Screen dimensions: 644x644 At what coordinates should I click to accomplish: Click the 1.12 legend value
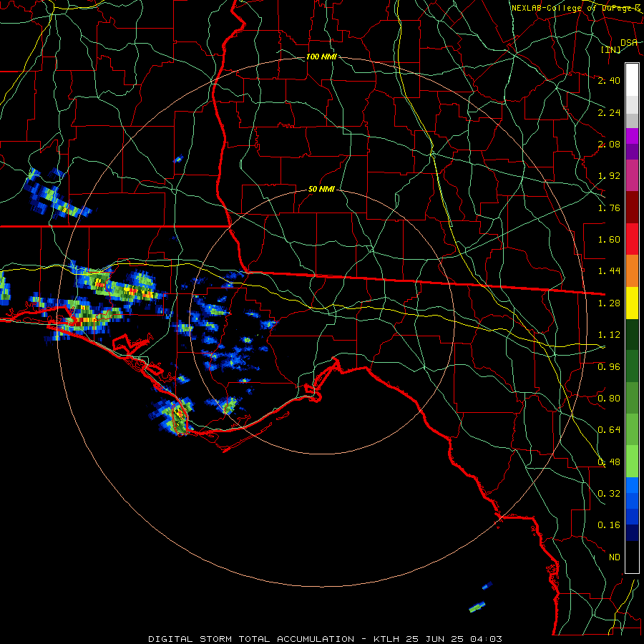(x=609, y=335)
